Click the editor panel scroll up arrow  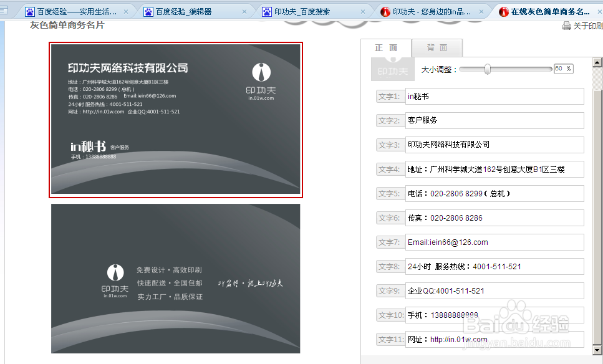point(597,62)
